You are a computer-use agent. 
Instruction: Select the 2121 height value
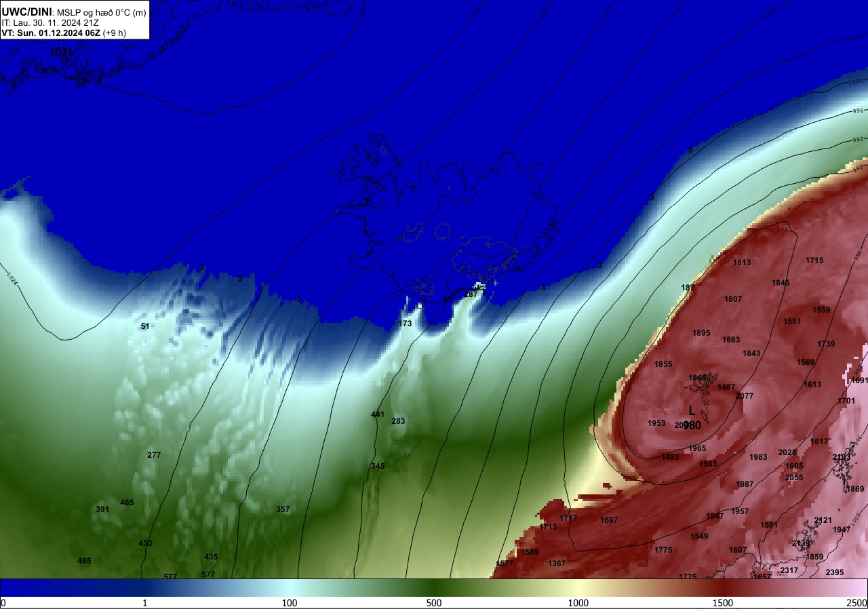[823, 520]
